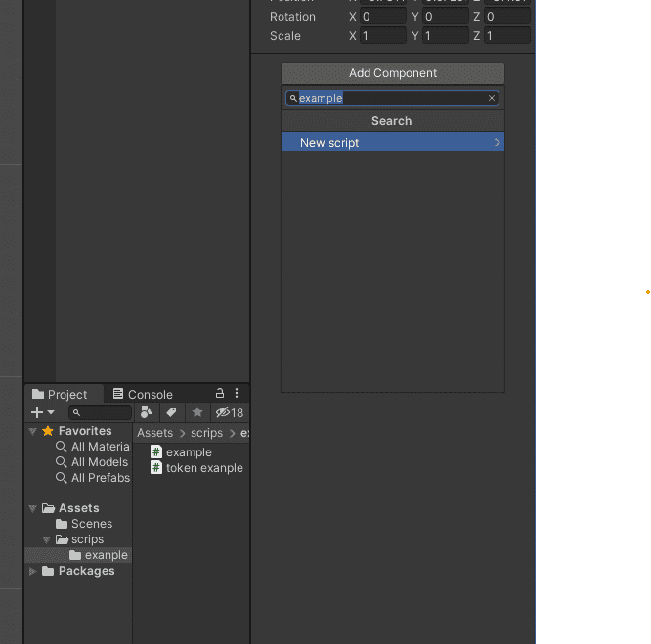651x644 pixels.
Task: Click the magnifier icon in component search
Action: pyautogui.click(x=293, y=99)
